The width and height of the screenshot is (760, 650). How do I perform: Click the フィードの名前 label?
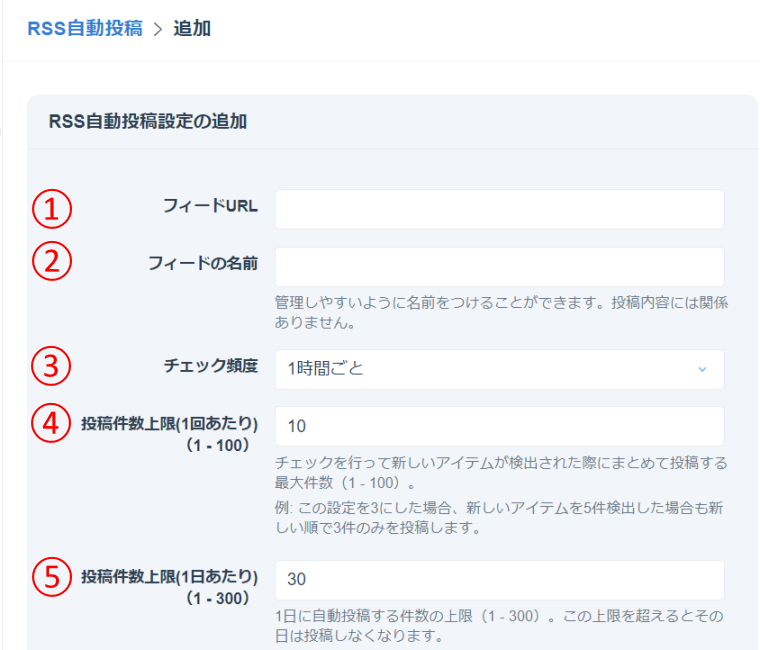[203, 263]
